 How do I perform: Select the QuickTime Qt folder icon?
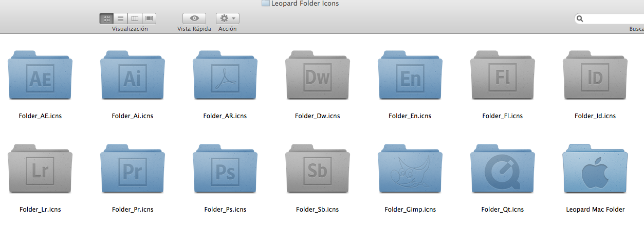tap(503, 168)
